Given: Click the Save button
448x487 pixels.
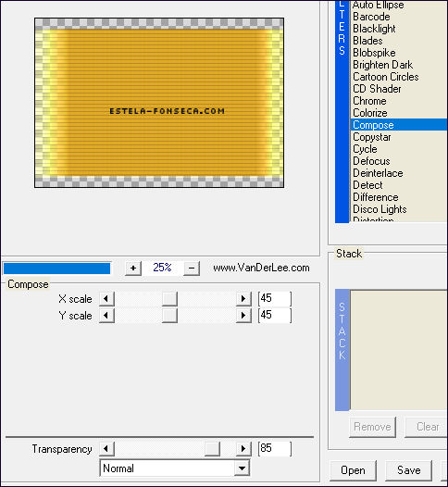Looking at the screenshot, I should coord(408,470).
